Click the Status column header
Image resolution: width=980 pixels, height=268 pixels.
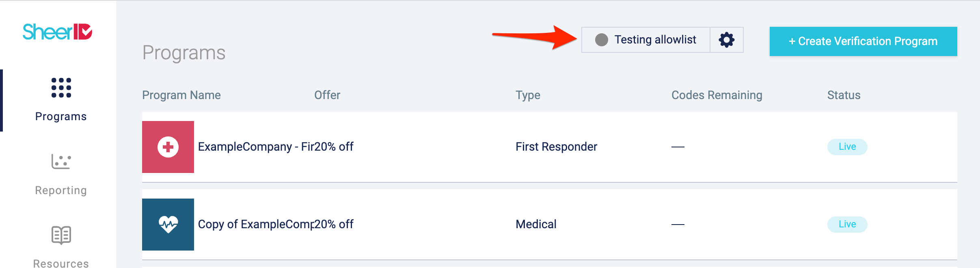coord(844,95)
